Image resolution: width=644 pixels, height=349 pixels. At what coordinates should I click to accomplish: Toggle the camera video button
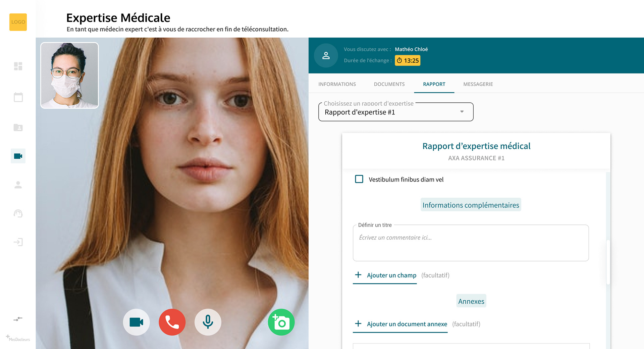tap(136, 322)
